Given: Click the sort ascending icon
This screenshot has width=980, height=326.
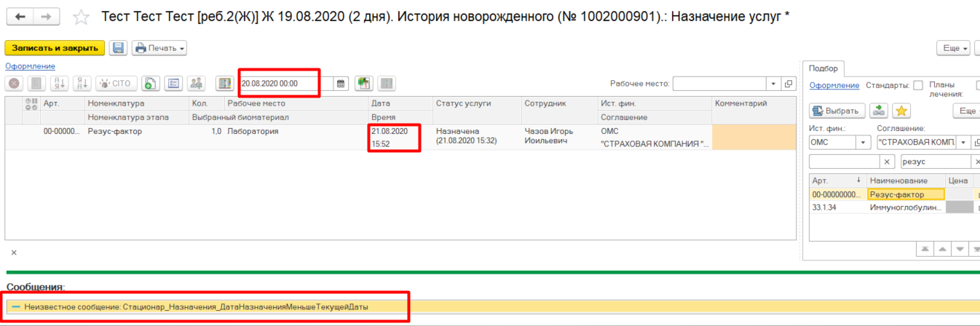Looking at the screenshot, I should (x=59, y=84).
